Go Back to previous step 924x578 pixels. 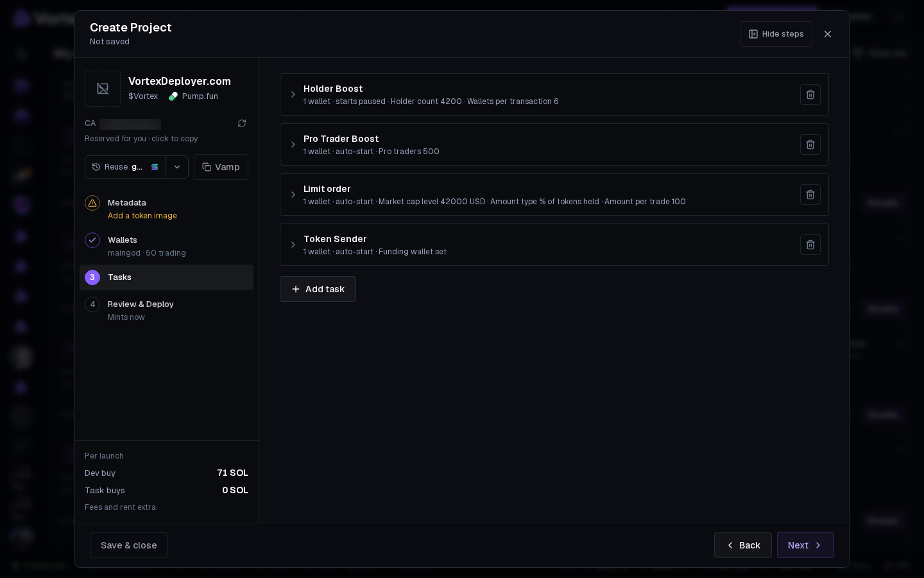pyautogui.click(x=743, y=545)
